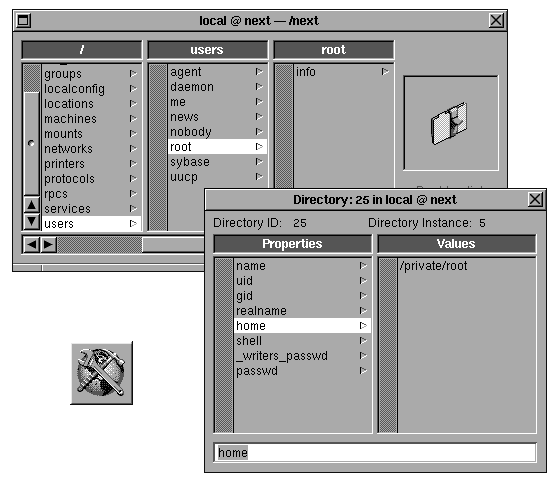Viewport: 558px width, 486px height.
Task: Close the Directory 25 inspector window
Action: (x=535, y=200)
